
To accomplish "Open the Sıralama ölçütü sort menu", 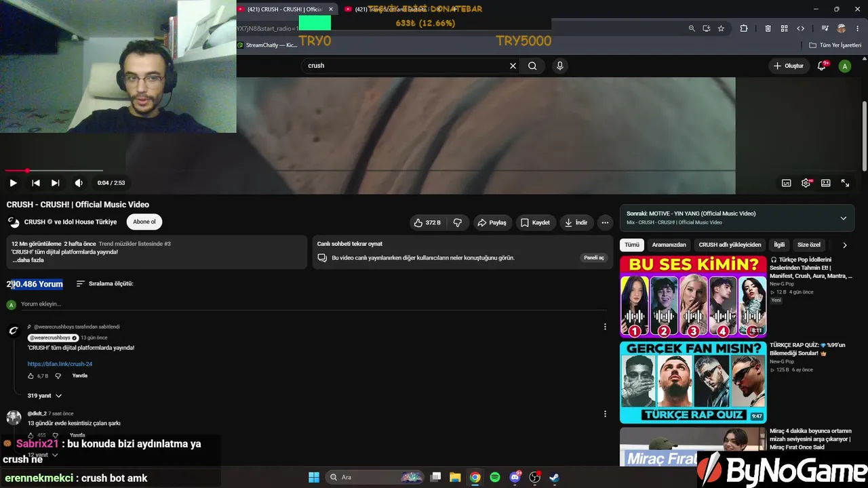I will (x=104, y=284).
